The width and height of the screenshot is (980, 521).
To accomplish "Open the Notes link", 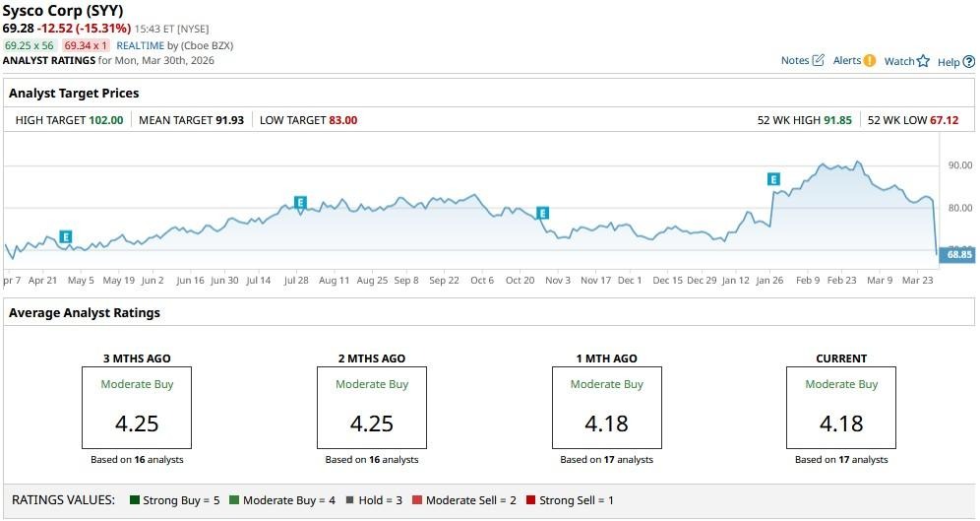I will 794,60.
